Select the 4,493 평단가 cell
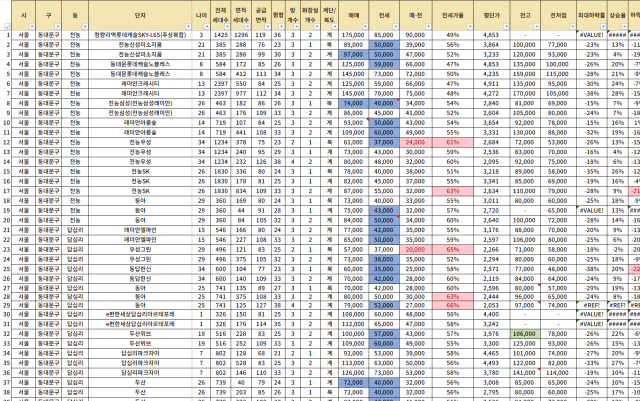The image size is (640, 401). click(491, 363)
